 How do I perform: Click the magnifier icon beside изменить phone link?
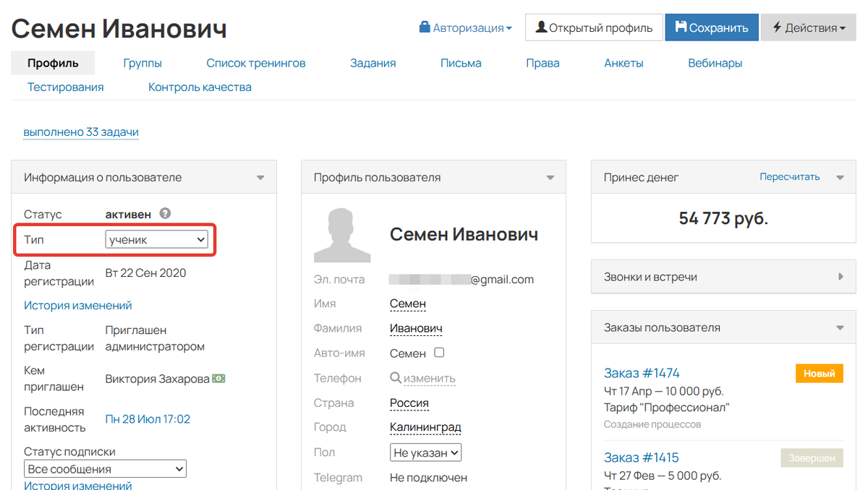pos(396,378)
